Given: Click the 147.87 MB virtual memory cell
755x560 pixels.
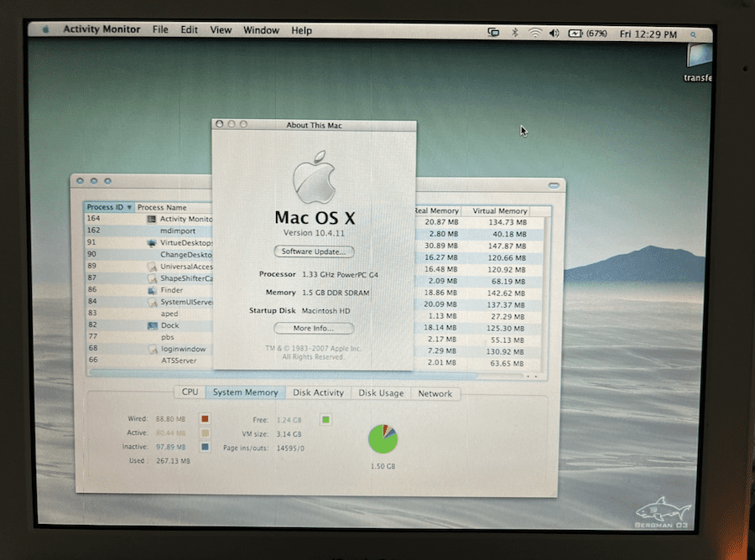Looking at the screenshot, I should [507, 246].
